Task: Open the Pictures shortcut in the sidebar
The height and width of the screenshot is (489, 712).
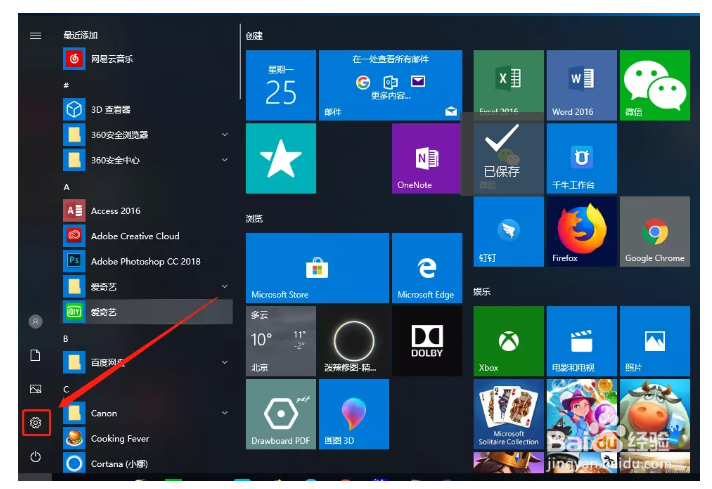Action: (x=35, y=389)
